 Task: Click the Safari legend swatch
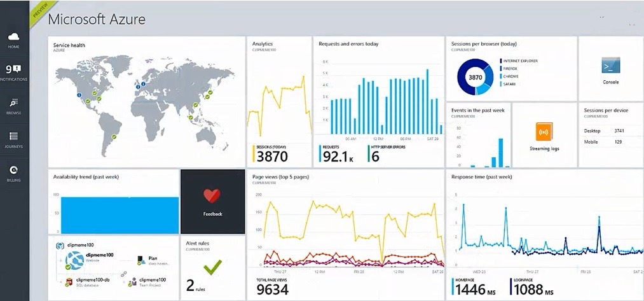click(501, 84)
